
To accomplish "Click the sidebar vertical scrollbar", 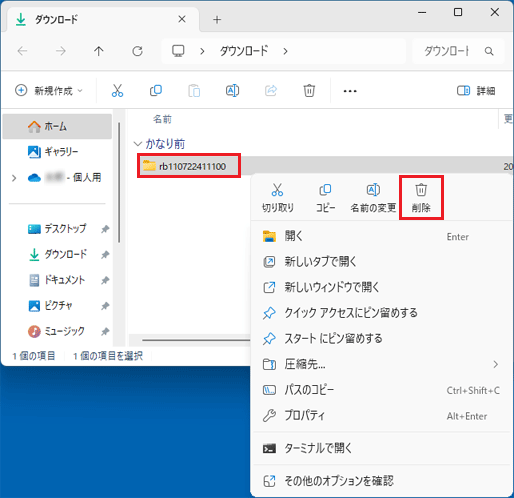I will point(119,183).
